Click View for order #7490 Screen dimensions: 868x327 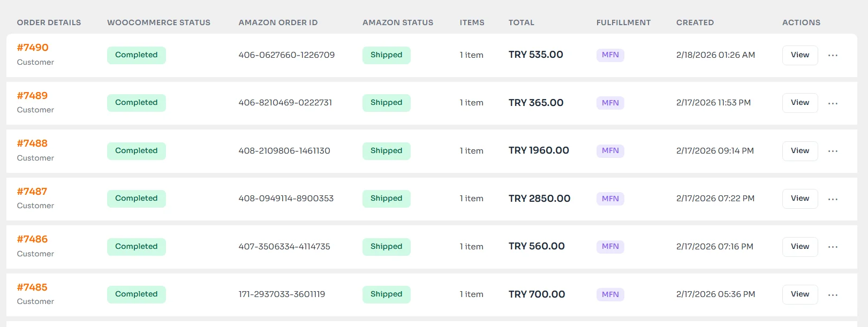pyautogui.click(x=799, y=55)
